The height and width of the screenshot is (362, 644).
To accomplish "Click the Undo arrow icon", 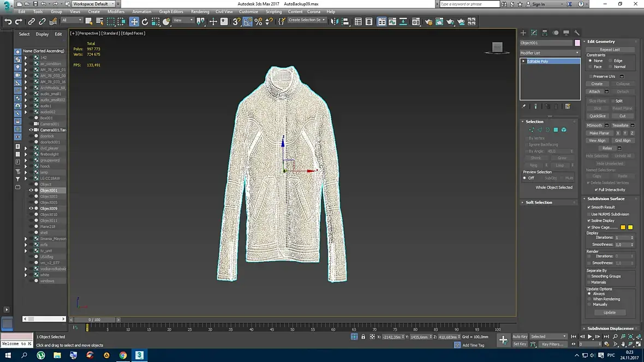I will (x=8, y=22).
